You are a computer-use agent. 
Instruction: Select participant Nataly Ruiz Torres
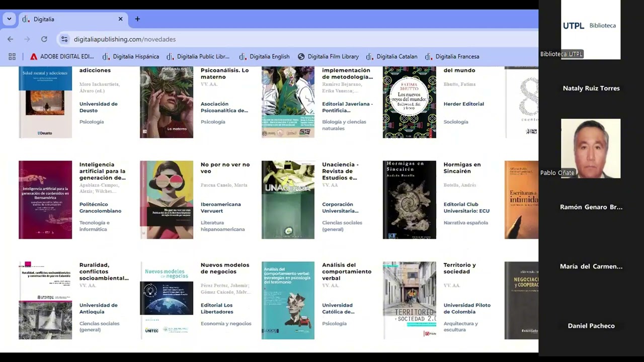pyautogui.click(x=591, y=88)
